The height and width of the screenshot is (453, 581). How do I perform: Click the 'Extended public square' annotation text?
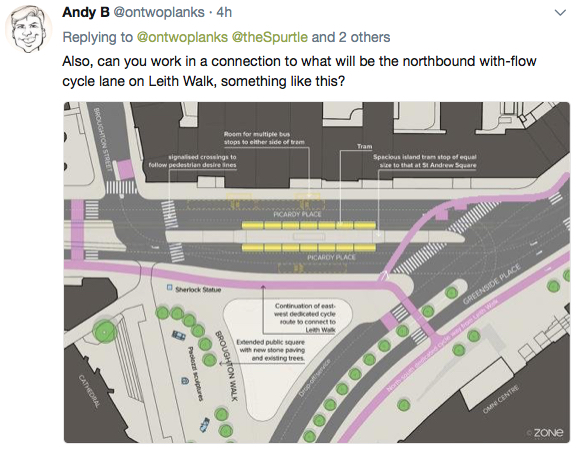270,350
